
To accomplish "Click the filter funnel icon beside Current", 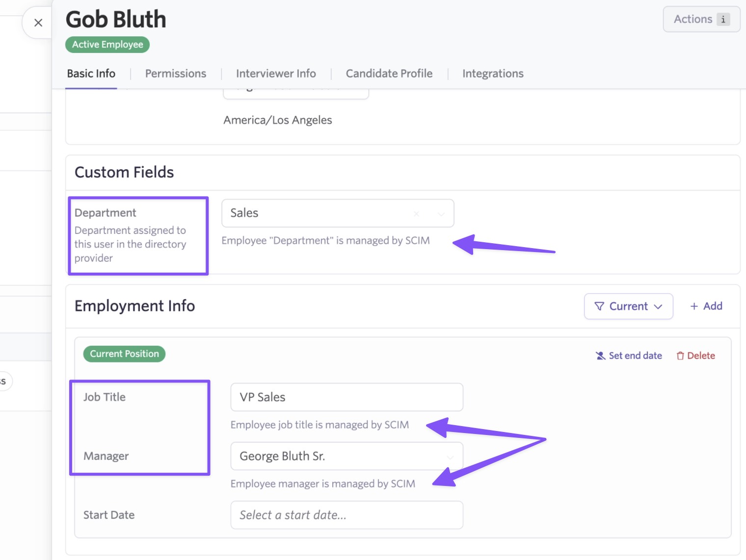I will click(x=599, y=306).
